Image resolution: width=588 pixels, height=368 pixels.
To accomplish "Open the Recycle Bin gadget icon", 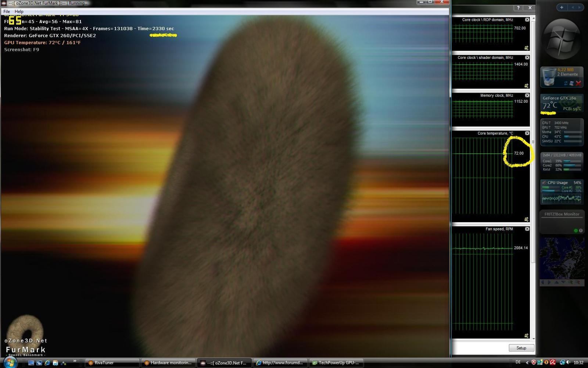I will [549, 77].
